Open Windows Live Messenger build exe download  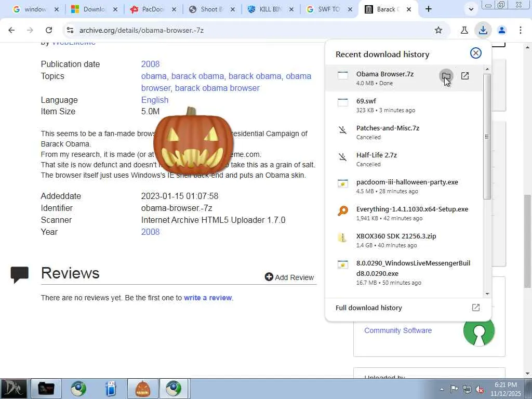(x=404, y=272)
